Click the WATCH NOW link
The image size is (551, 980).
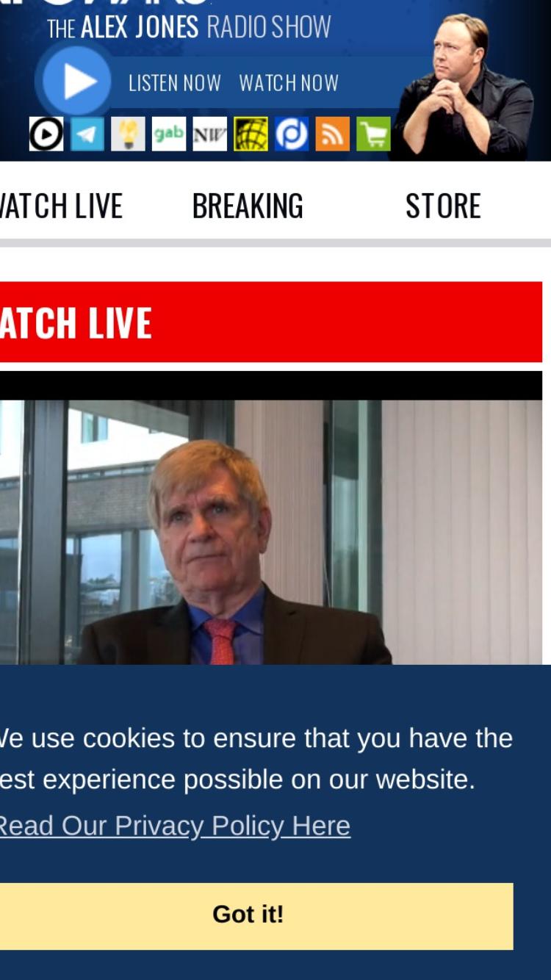289,83
